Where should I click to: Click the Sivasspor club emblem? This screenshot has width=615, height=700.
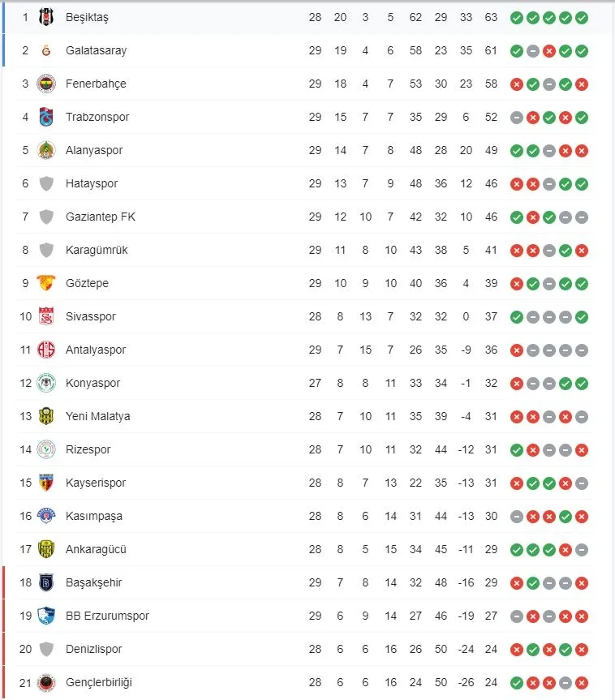tap(46, 316)
